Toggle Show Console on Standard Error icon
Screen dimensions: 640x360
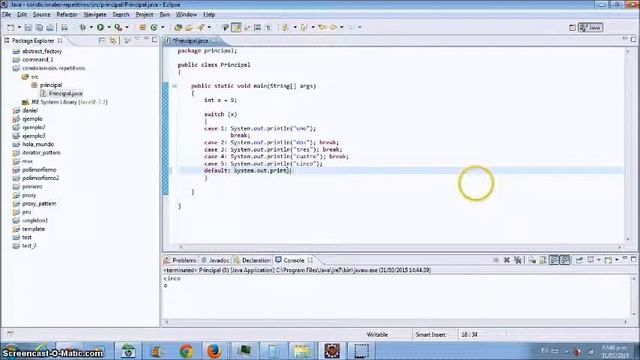pyautogui.click(x=565, y=260)
